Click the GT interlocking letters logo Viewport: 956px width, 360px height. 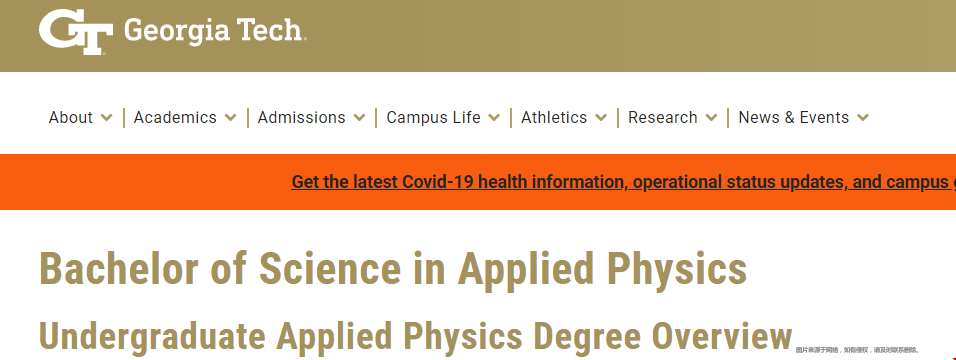click(76, 32)
